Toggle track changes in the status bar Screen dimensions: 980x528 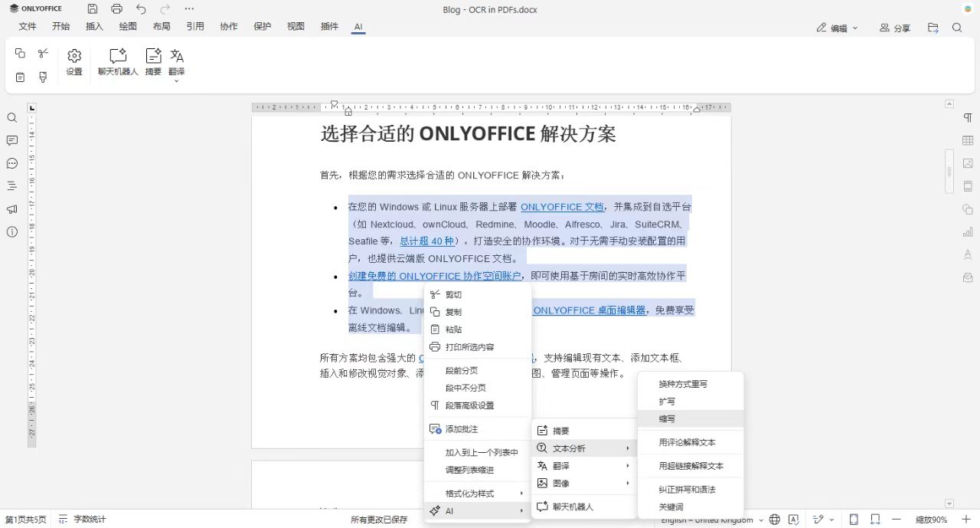point(819,519)
